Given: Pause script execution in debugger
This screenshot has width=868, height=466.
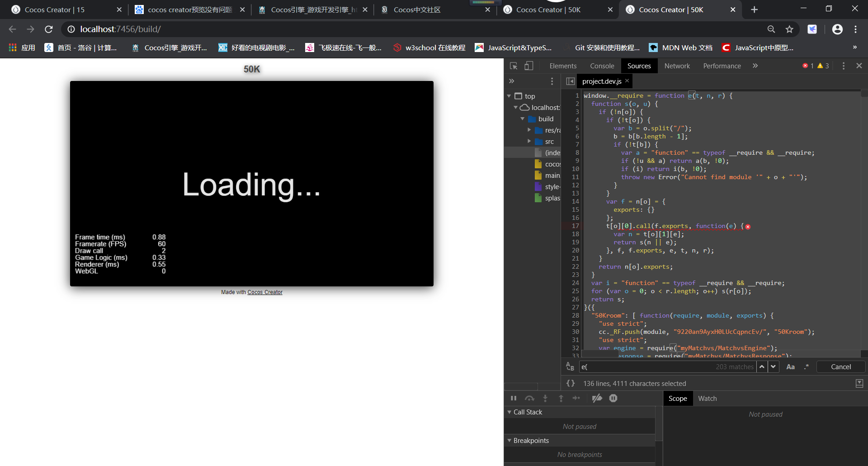Looking at the screenshot, I should click(514, 398).
